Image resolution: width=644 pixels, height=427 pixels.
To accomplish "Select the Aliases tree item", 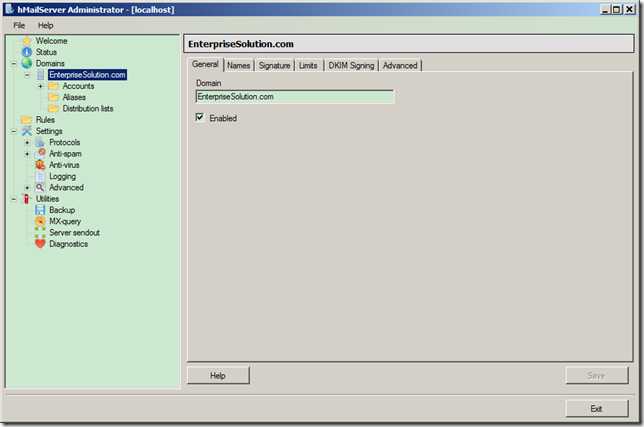I will (x=74, y=97).
